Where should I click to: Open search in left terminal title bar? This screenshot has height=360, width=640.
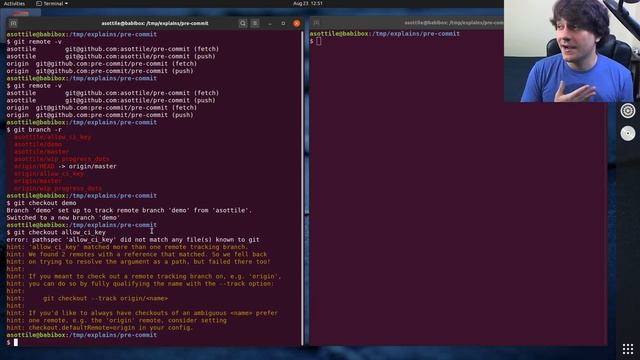(x=242, y=23)
